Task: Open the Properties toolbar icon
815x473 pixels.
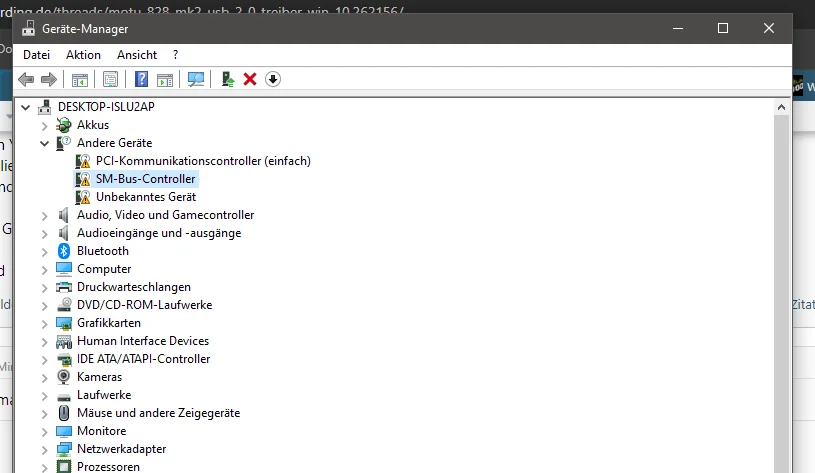Action: pyautogui.click(x=110, y=80)
